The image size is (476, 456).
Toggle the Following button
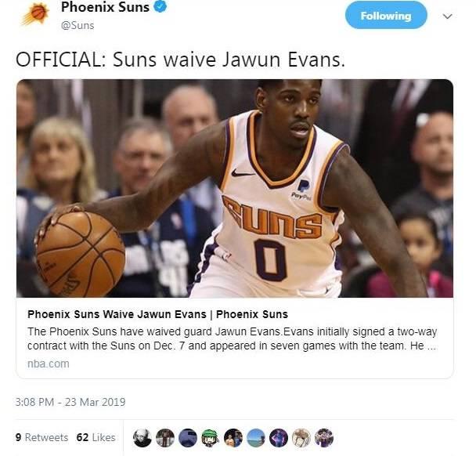point(386,15)
